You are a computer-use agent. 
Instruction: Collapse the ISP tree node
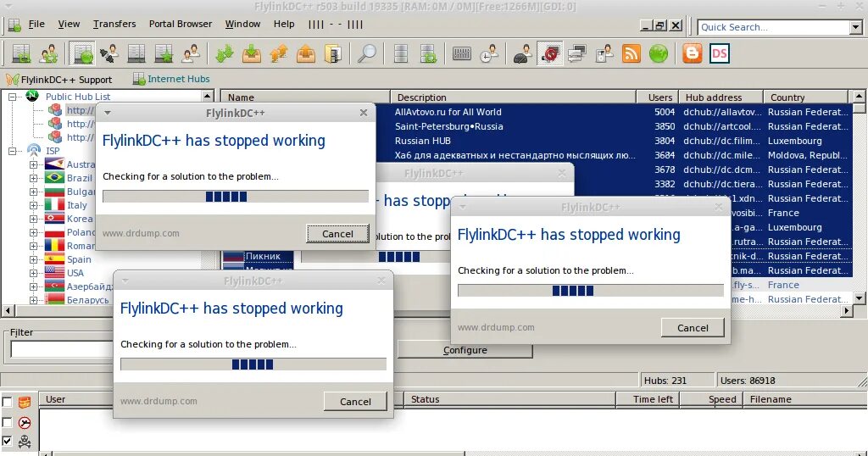point(12,151)
